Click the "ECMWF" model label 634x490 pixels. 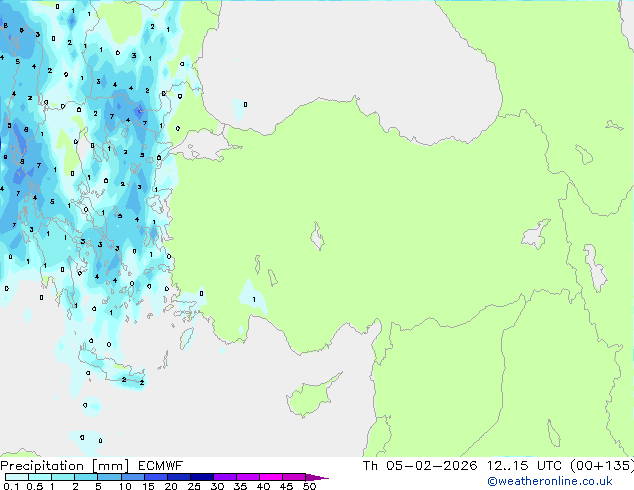[160, 466]
